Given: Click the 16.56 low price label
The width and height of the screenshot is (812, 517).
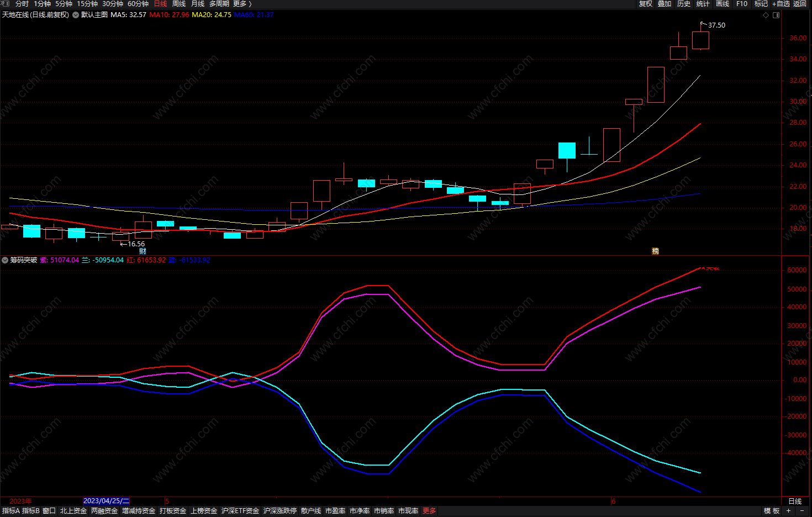Looking at the screenshot, I should point(136,244).
